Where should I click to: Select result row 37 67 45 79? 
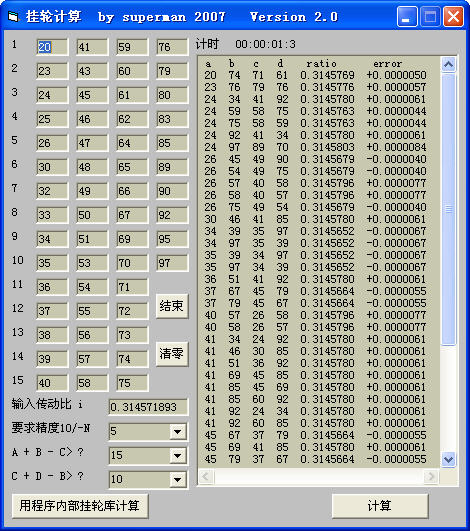(315, 291)
